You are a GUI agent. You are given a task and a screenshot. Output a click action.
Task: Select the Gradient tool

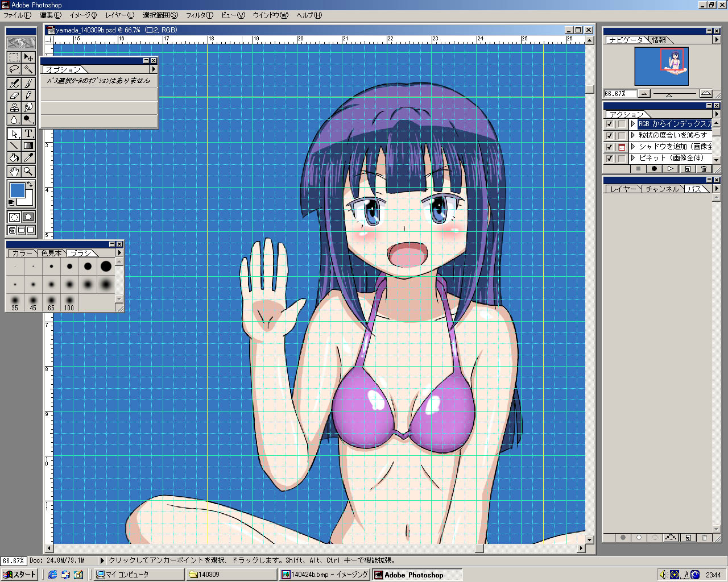(28, 145)
